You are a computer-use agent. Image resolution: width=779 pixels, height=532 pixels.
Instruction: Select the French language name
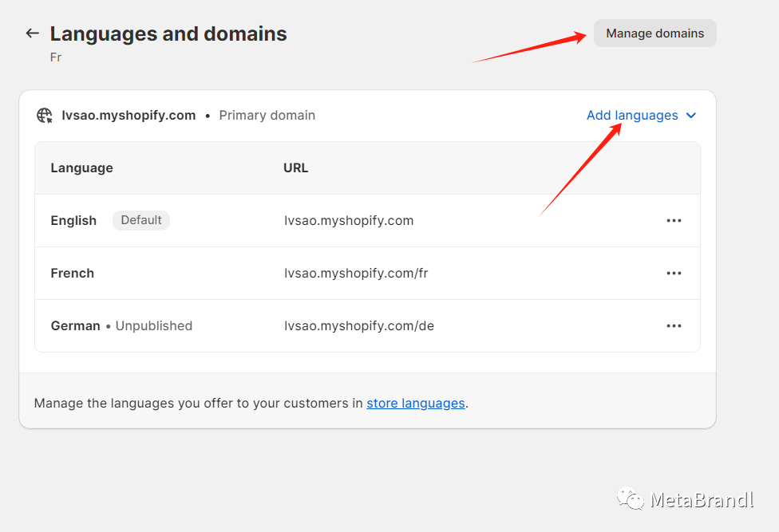73,273
